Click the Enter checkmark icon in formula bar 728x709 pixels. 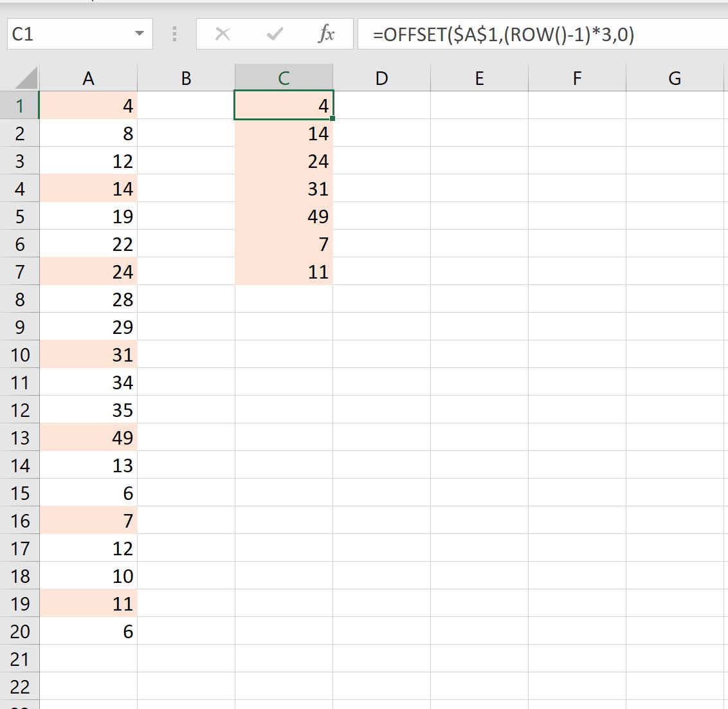pos(275,34)
